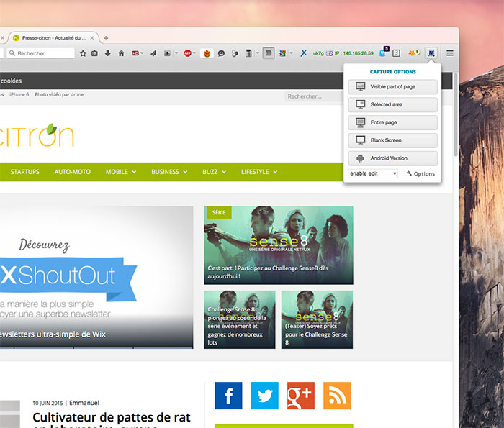Click the UK flag IP indicator
Image resolution: width=504 pixels, height=428 pixels.
click(x=343, y=53)
